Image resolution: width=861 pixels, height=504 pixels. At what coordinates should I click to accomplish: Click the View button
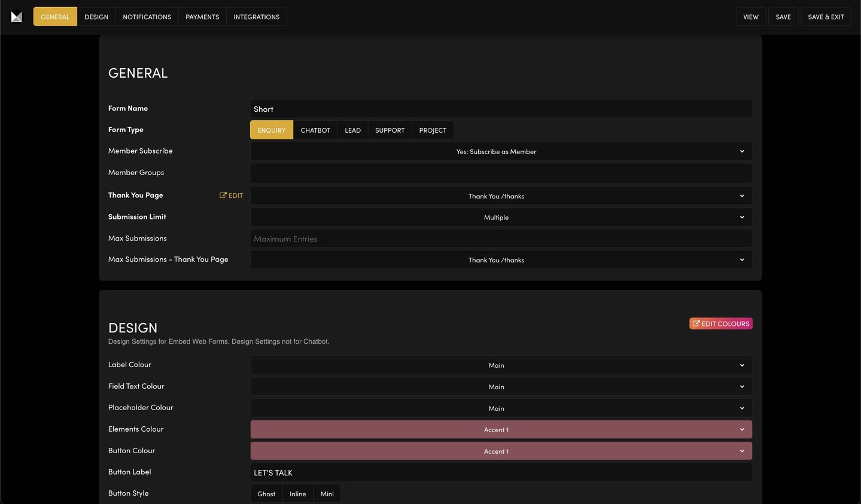click(750, 17)
